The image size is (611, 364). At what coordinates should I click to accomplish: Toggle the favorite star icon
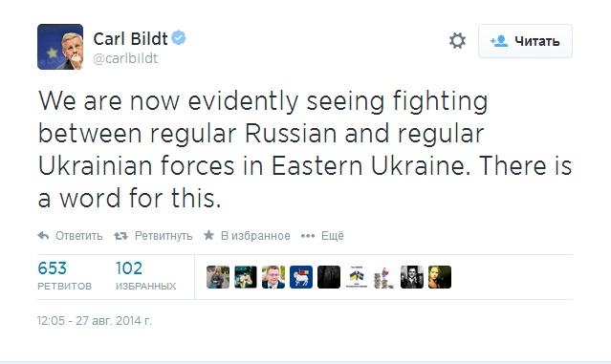click(x=208, y=235)
